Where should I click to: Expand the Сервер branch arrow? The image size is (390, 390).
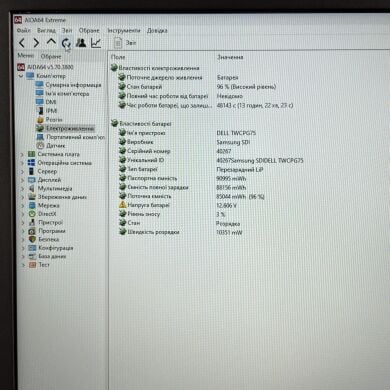[x=22, y=171]
